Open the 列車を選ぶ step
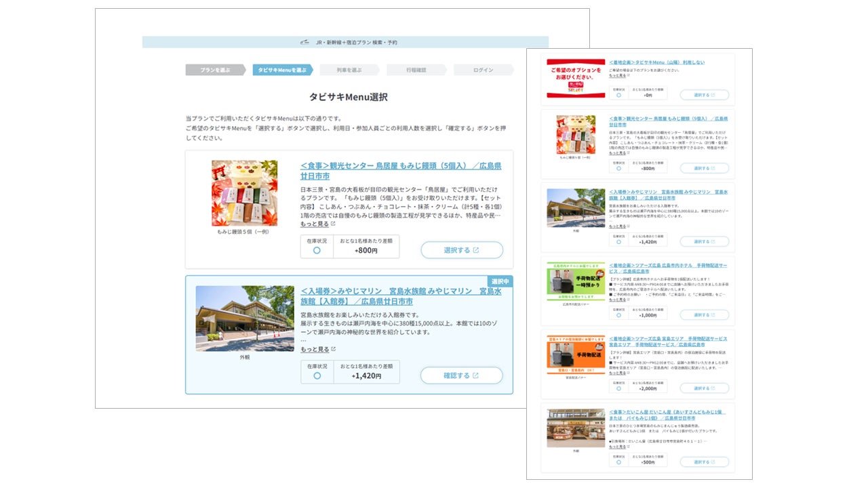 pyautogui.click(x=349, y=70)
